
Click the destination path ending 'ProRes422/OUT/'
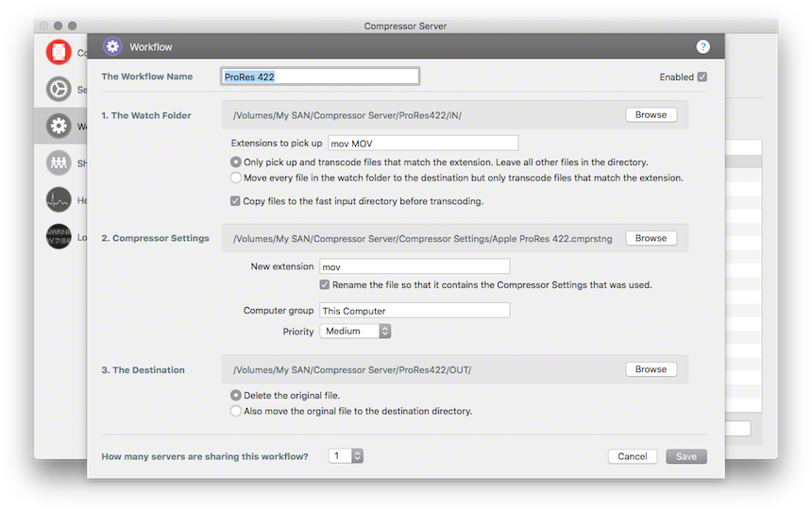[x=352, y=370]
